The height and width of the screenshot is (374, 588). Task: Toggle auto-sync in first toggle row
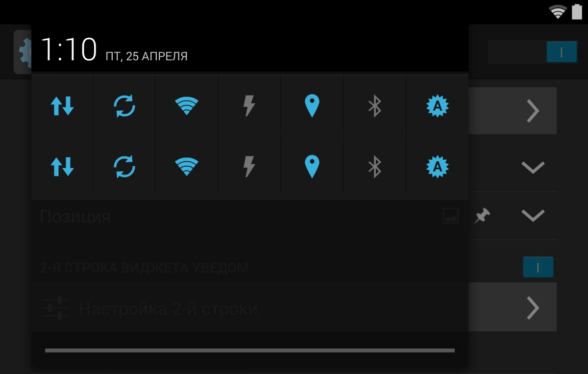(x=124, y=105)
